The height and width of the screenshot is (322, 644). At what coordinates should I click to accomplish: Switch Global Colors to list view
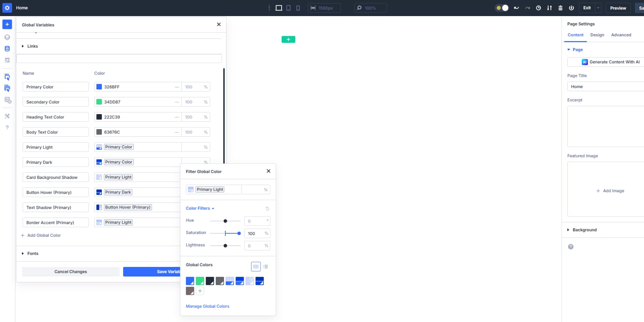265,267
